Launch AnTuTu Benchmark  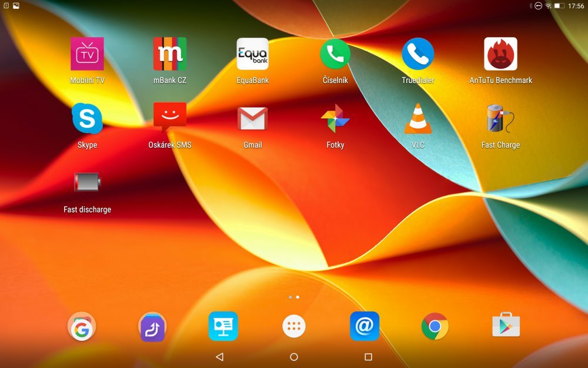pyautogui.click(x=500, y=54)
